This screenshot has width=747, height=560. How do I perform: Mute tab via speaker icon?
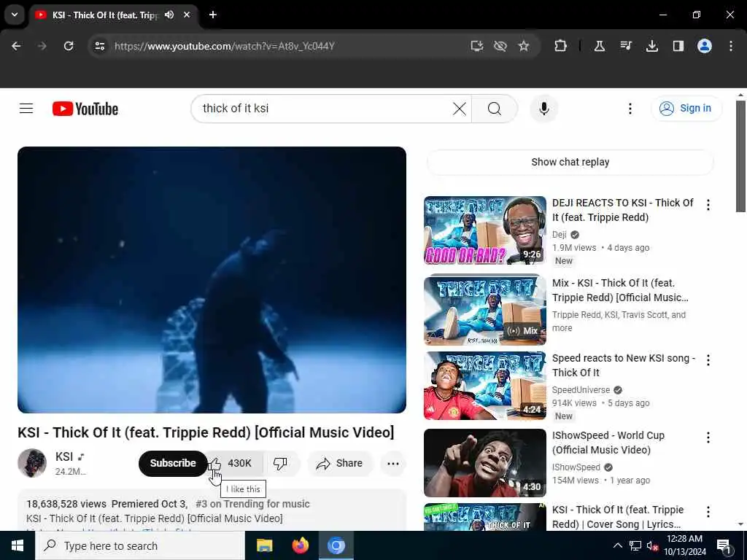click(x=169, y=15)
